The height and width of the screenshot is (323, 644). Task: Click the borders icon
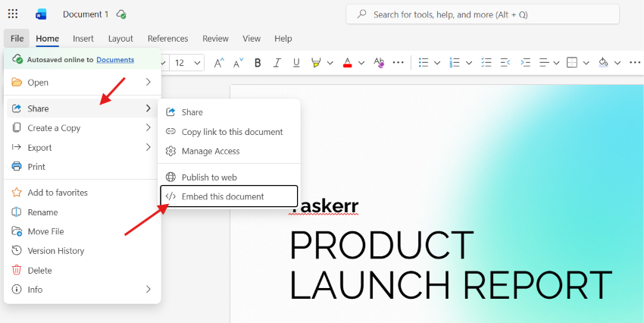tap(572, 63)
